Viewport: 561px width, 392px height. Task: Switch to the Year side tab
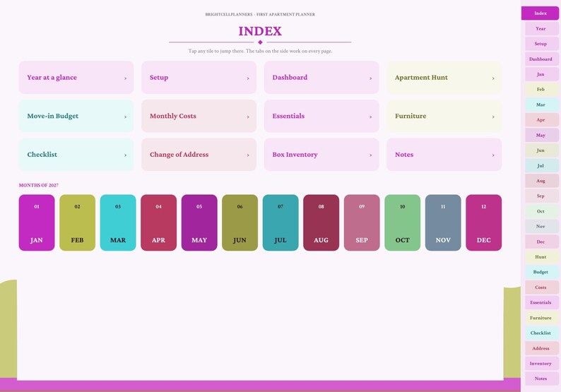[x=542, y=29]
